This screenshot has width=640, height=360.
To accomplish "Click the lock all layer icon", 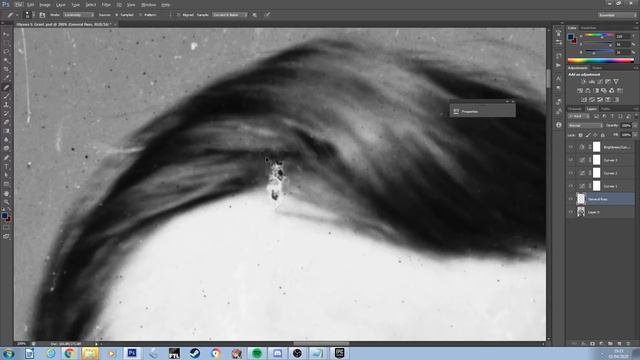I will pos(602,135).
